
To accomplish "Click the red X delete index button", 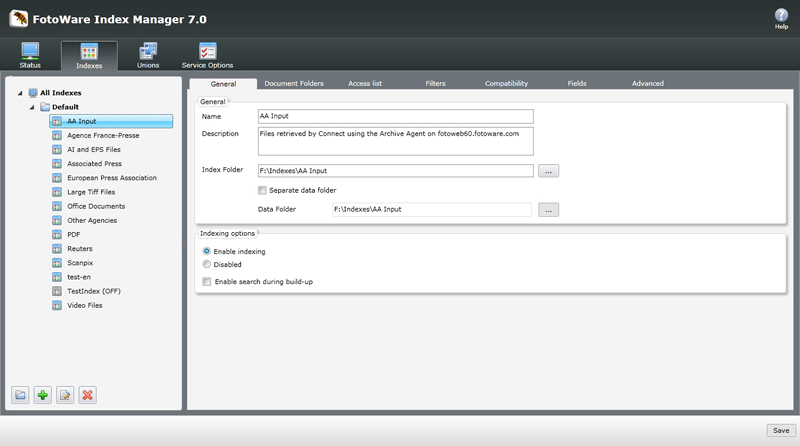I will tap(88, 395).
